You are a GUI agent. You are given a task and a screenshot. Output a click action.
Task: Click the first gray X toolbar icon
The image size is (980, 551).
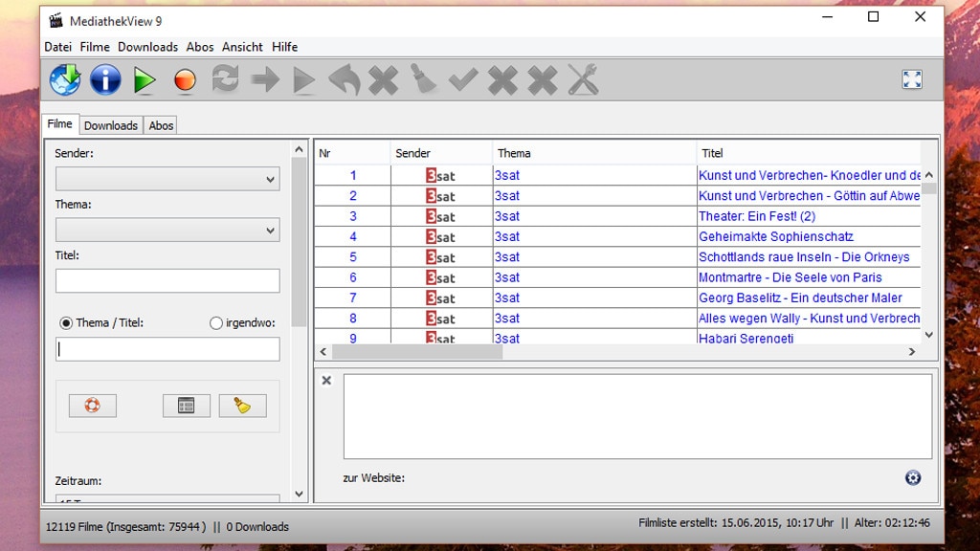(x=383, y=80)
